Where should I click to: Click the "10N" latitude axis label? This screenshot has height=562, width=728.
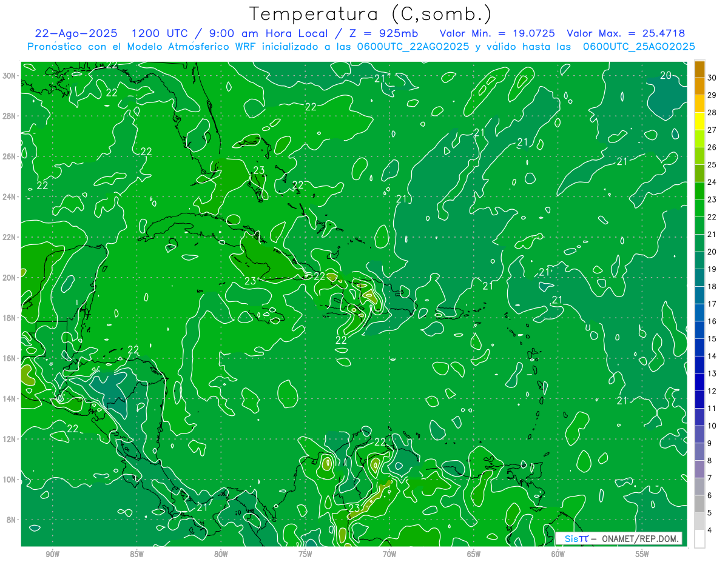point(10,480)
